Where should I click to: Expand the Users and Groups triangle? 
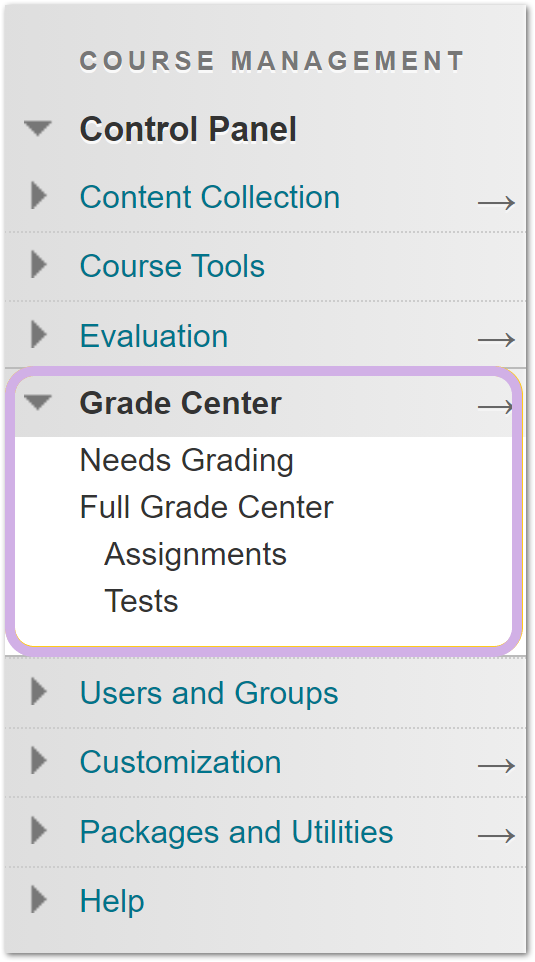39,692
